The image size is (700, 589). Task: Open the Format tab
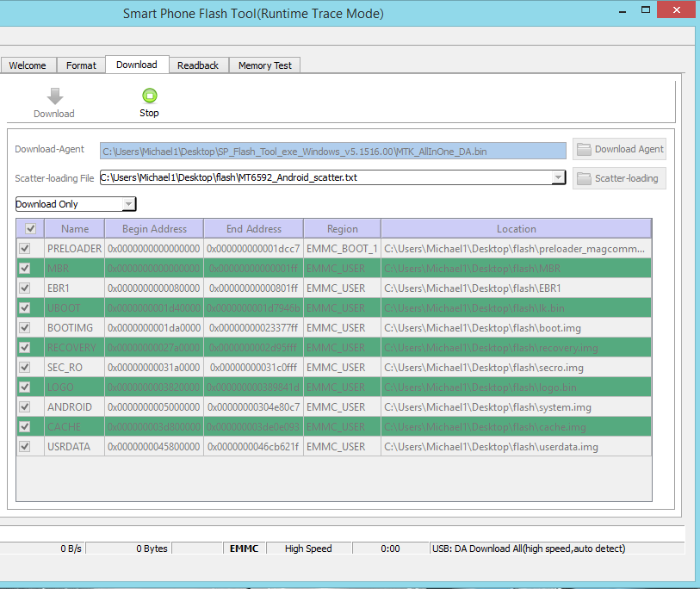click(81, 65)
